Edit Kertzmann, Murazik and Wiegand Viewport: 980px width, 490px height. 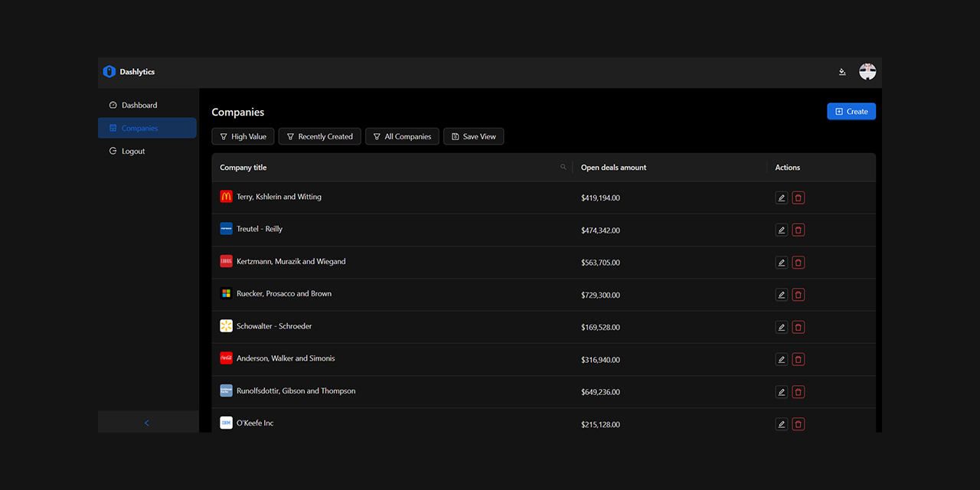782,263
